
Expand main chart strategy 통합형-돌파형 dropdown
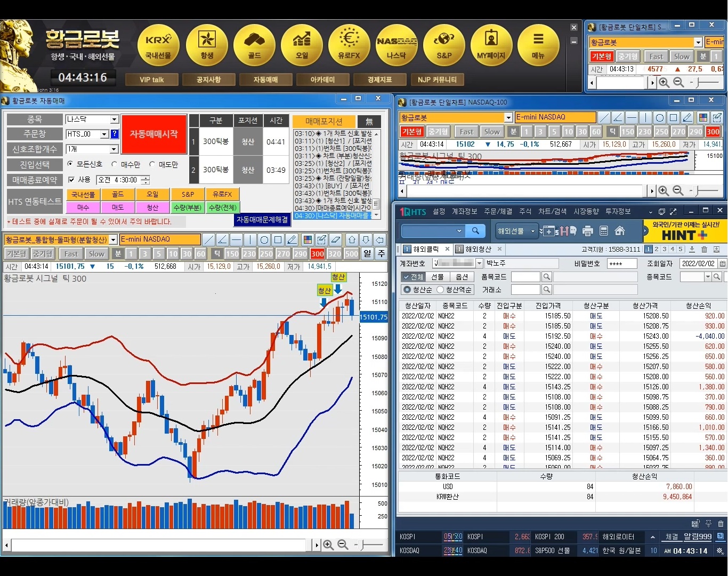point(113,239)
